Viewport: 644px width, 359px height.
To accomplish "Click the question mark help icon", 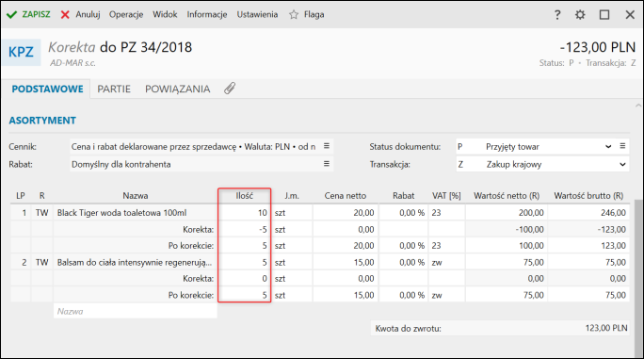I will click(557, 15).
